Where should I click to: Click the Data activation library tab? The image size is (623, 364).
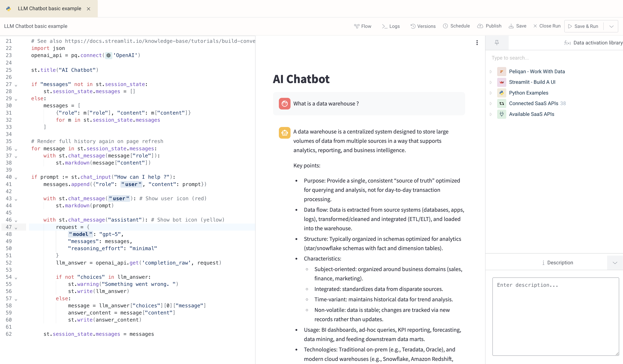[593, 43]
